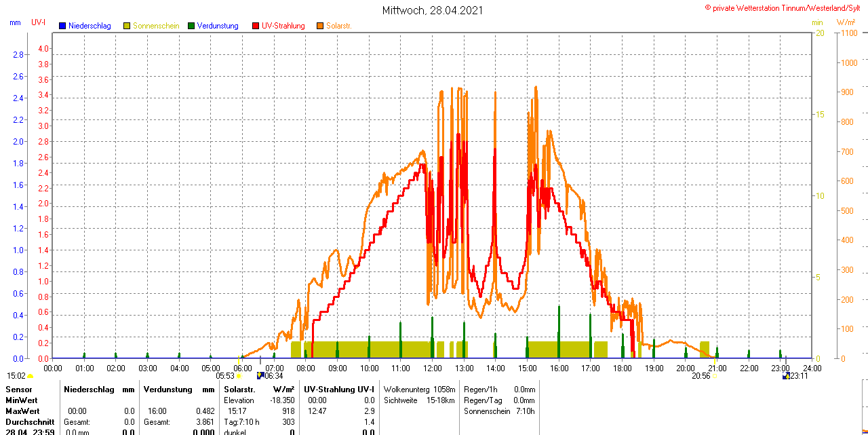Image resolution: width=868 pixels, height=435 pixels.
Task: Click the blue Niederschlag legend square
Action: pos(62,26)
